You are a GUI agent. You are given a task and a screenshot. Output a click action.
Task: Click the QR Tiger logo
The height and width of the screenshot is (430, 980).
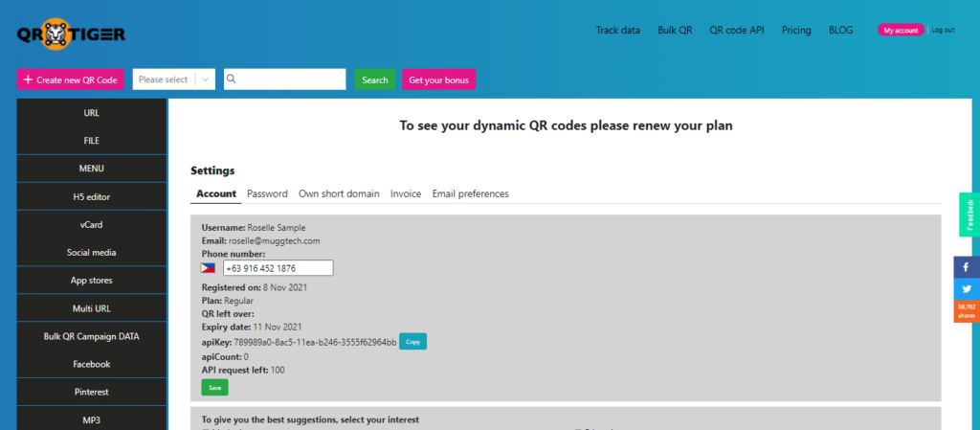71,34
